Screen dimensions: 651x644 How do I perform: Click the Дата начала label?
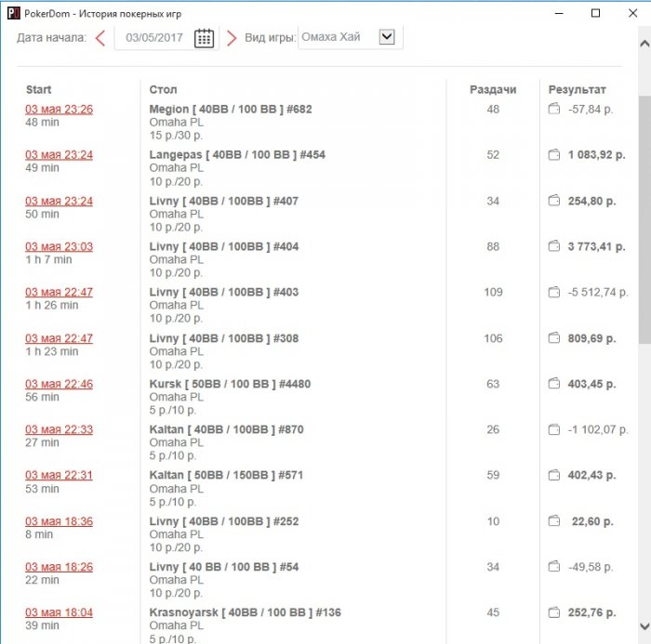[x=51, y=38]
